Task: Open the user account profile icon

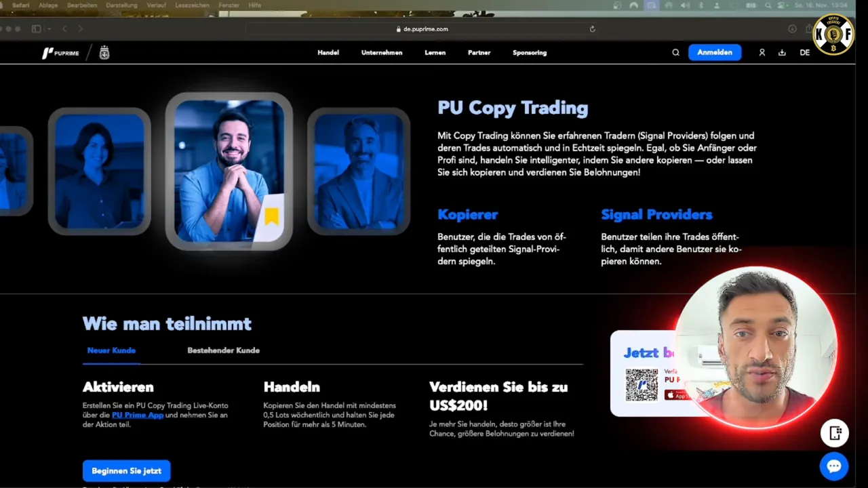Action: 762,52
